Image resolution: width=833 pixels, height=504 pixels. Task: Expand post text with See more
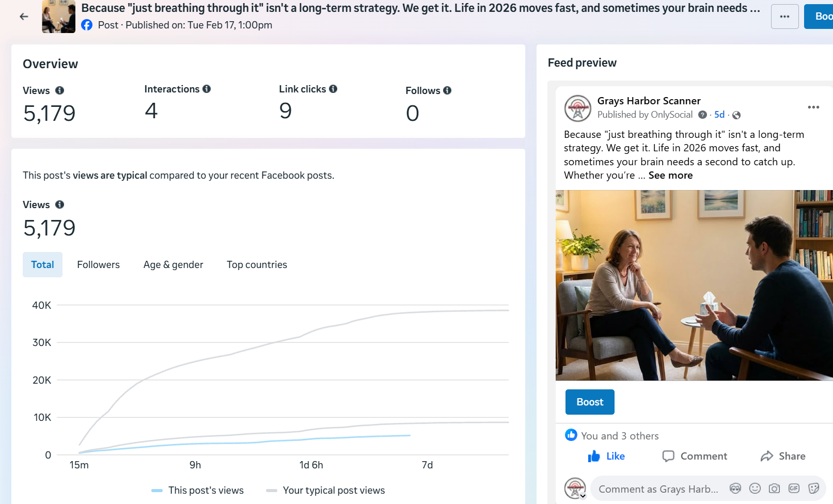click(x=670, y=176)
